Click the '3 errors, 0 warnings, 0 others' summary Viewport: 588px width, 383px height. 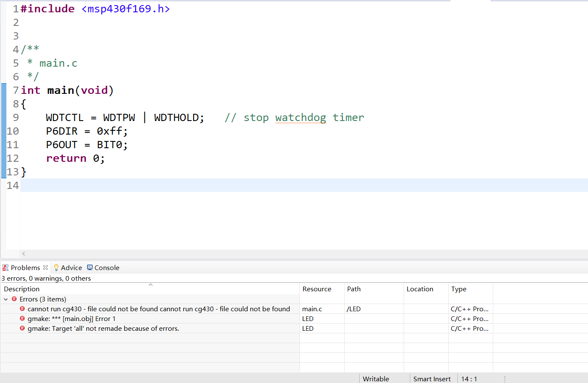pyautogui.click(x=46, y=279)
